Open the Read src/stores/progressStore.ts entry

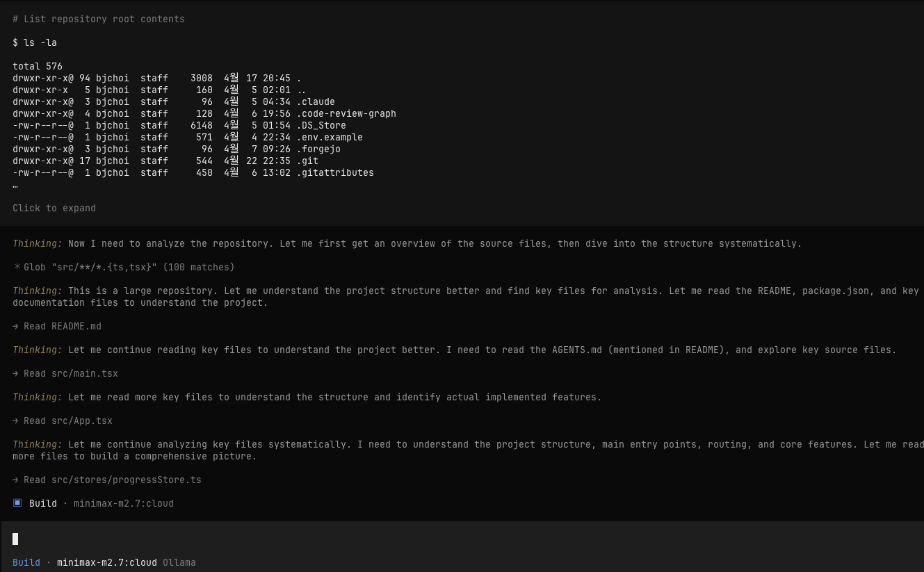[x=107, y=480]
